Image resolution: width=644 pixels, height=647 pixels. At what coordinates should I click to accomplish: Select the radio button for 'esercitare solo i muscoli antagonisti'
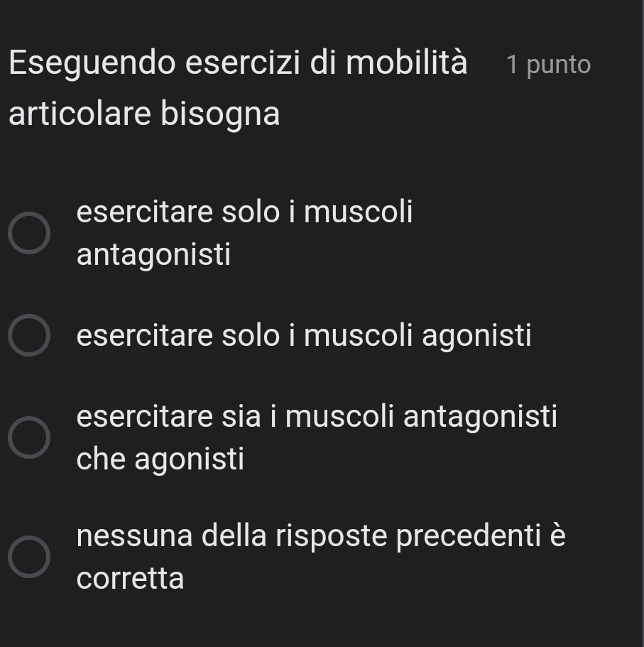coord(29,232)
